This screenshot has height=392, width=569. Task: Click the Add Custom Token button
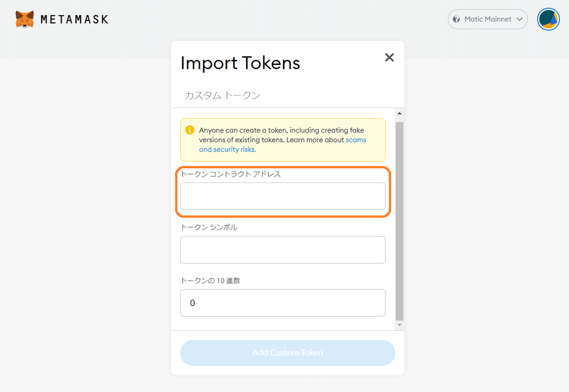coord(287,353)
